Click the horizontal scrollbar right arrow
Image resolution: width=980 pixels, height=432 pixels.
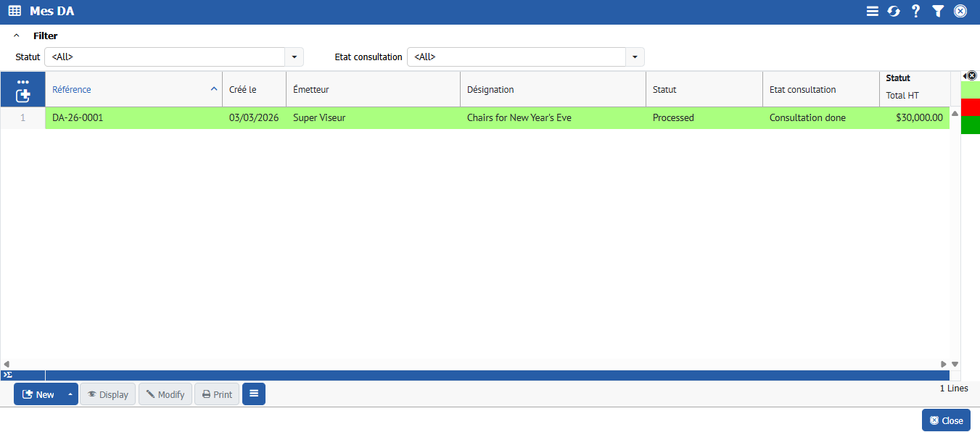point(943,364)
